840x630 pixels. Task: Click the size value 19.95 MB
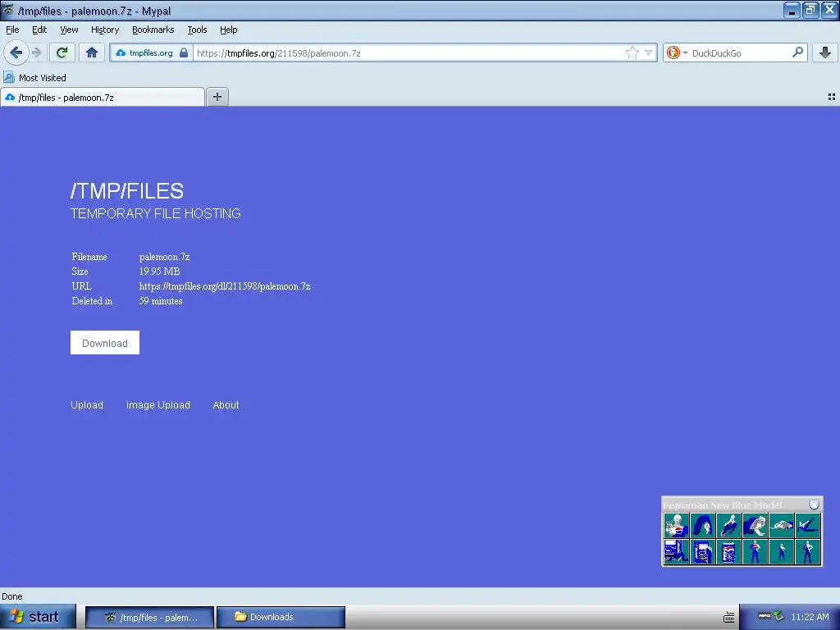(159, 271)
